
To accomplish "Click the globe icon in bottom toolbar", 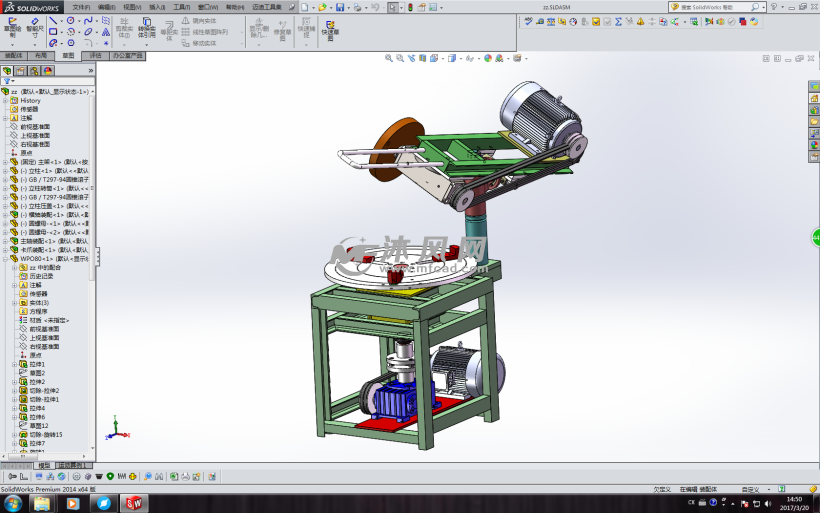I will (62, 476).
